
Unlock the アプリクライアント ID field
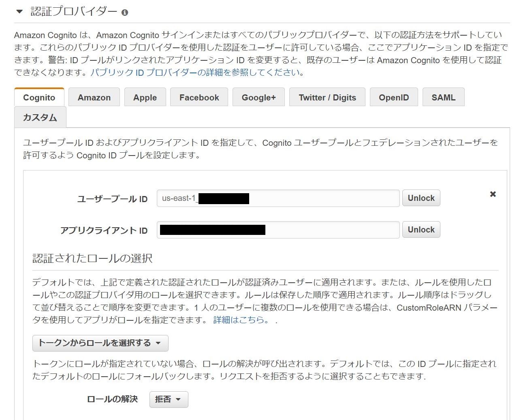pos(421,230)
